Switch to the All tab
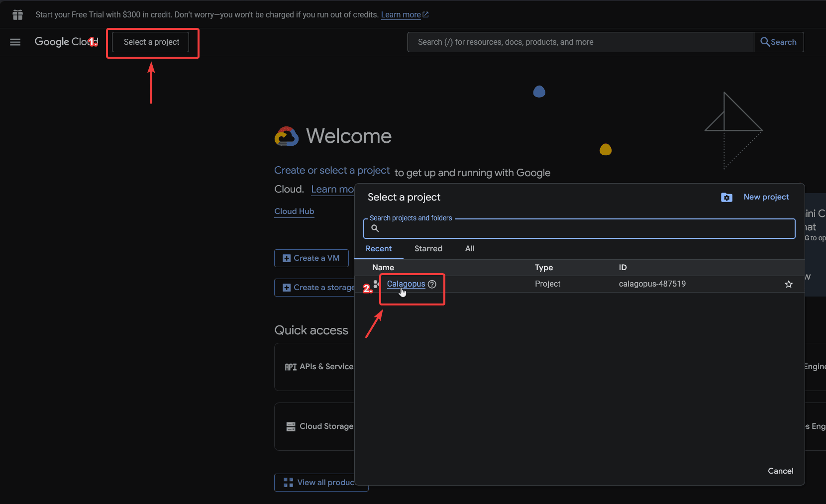This screenshot has width=826, height=504. coord(470,249)
